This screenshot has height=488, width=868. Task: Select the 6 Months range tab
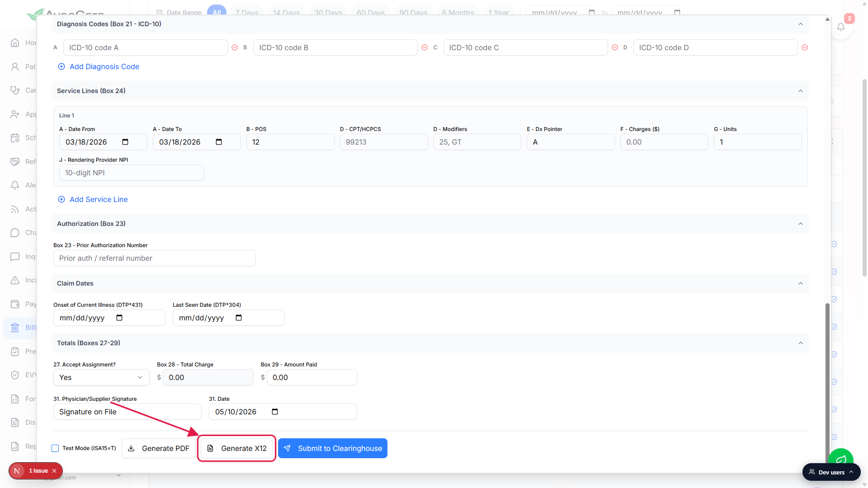(x=458, y=12)
